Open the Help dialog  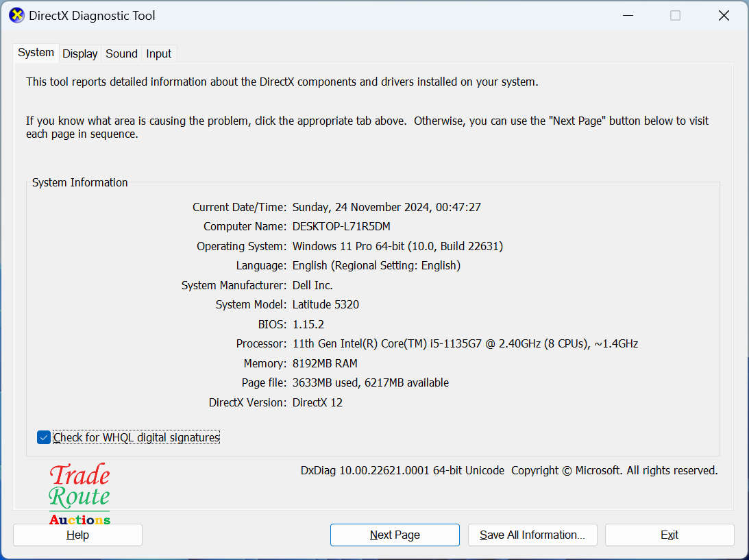pos(77,535)
